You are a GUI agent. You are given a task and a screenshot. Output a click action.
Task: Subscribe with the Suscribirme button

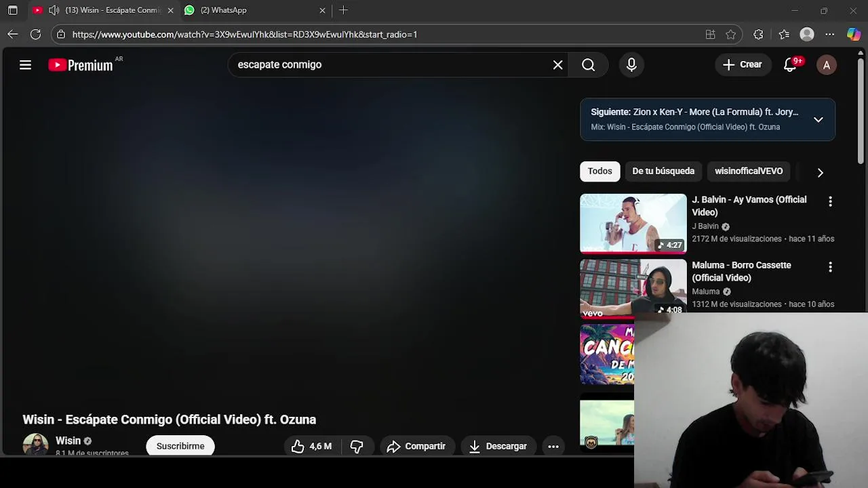(180, 446)
